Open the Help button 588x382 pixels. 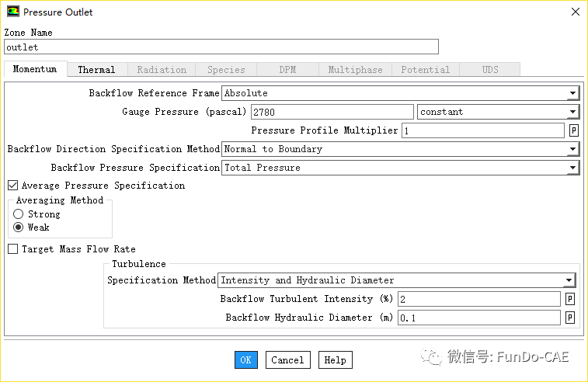click(335, 359)
